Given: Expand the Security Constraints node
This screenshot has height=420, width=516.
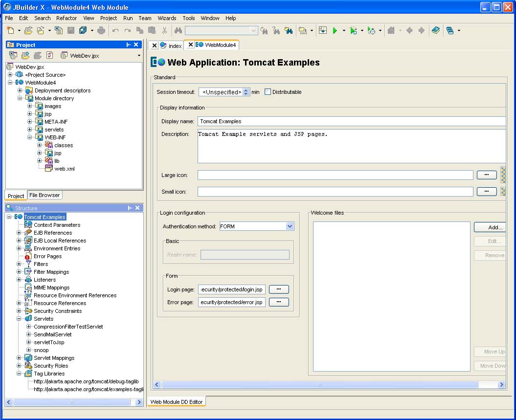Looking at the screenshot, I should pyautogui.click(x=19, y=311).
